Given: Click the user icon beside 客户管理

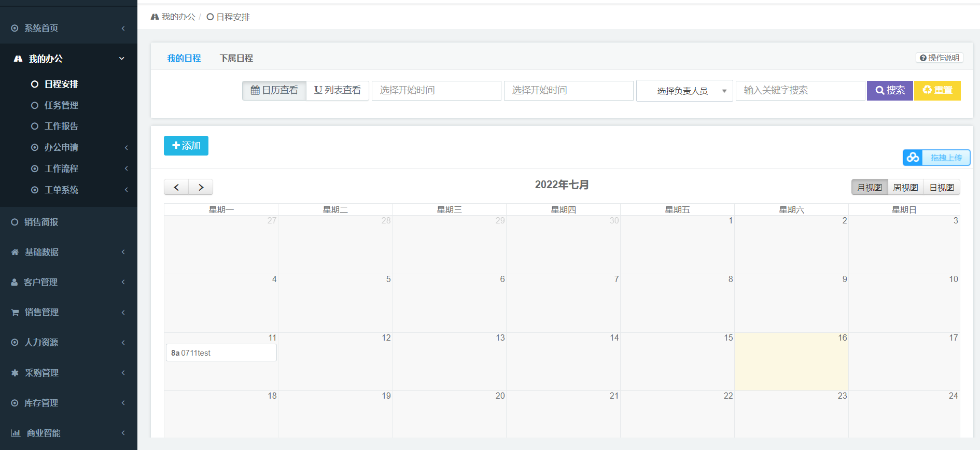Looking at the screenshot, I should coord(15,282).
